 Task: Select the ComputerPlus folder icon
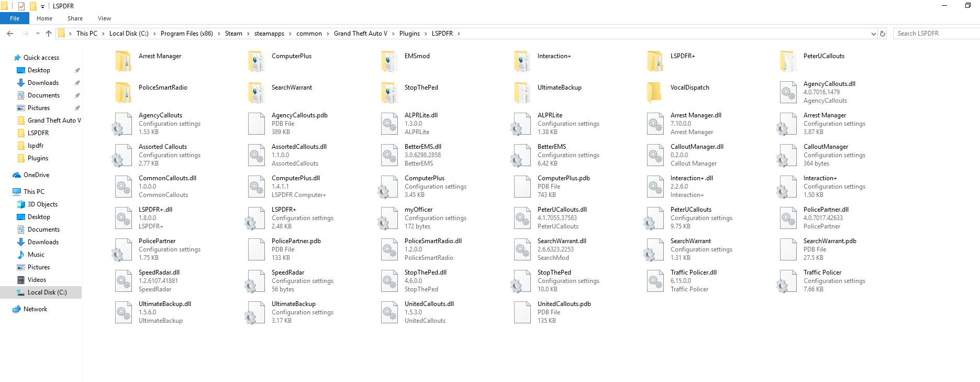[257, 61]
